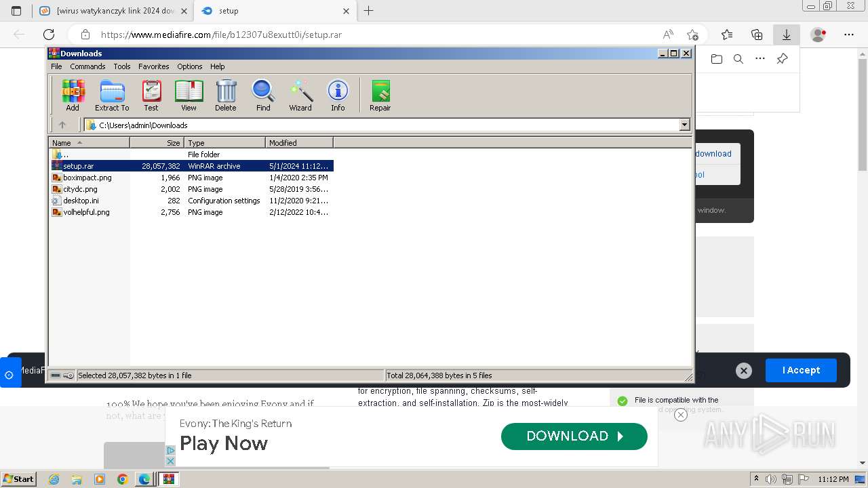The height and width of the screenshot is (488, 868).
Task: Select the volhelpful.png file
Action: point(192,212)
